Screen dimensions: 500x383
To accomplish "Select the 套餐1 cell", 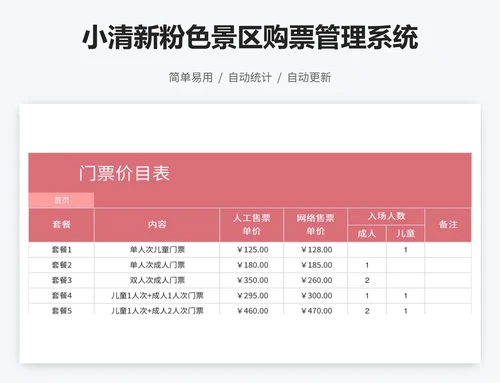I will (x=61, y=250).
